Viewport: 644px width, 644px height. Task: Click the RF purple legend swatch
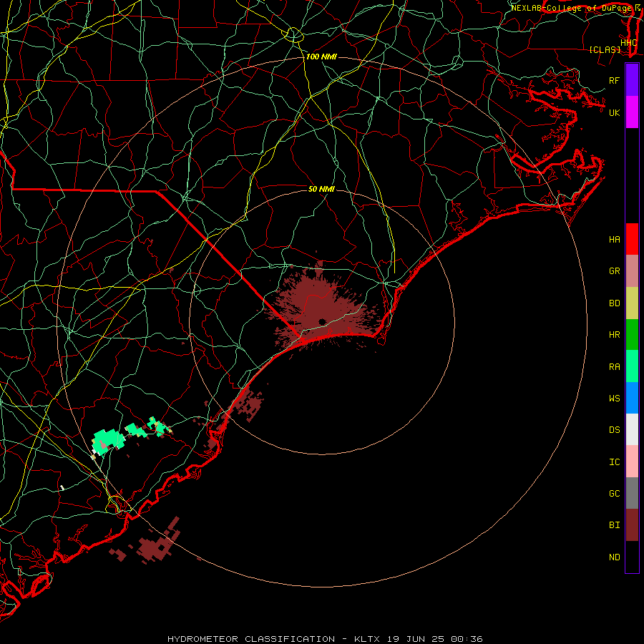click(x=632, y=80)
